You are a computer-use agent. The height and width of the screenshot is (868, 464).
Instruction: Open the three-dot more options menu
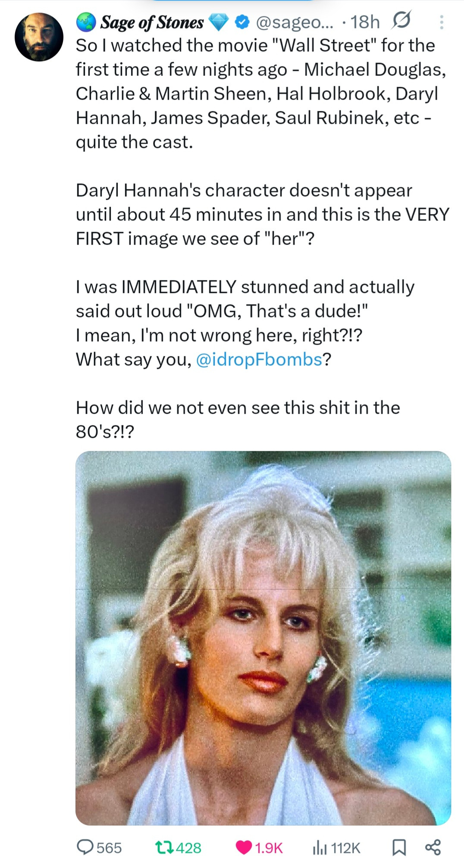(441, 22)
